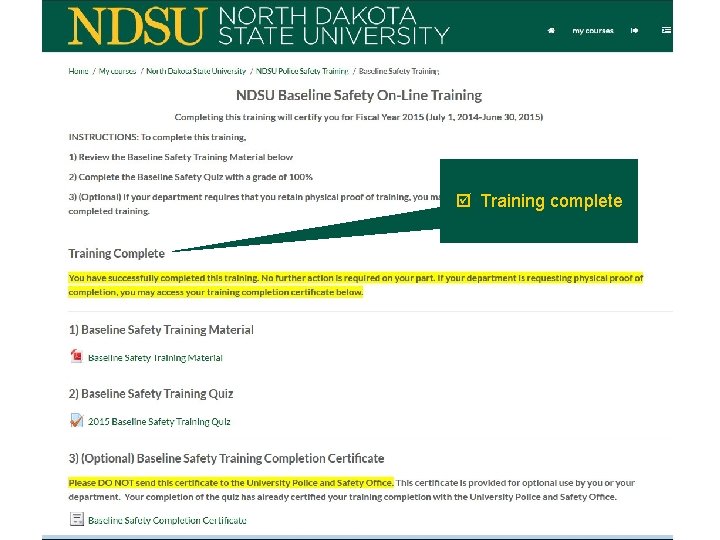Screen dimensions: 720x540
Task: Click the NDSU Baseline Safety On-Line Training title
Action: [359, 95]
